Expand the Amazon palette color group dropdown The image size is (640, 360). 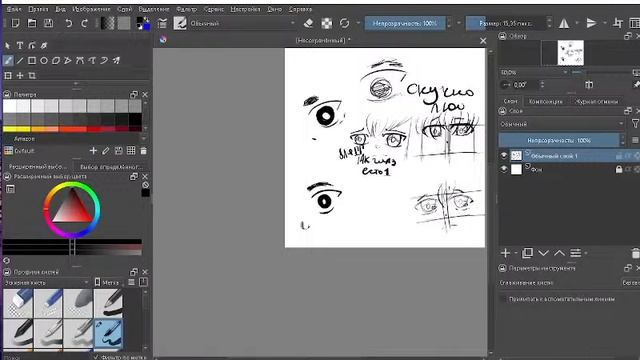(143, 139)
